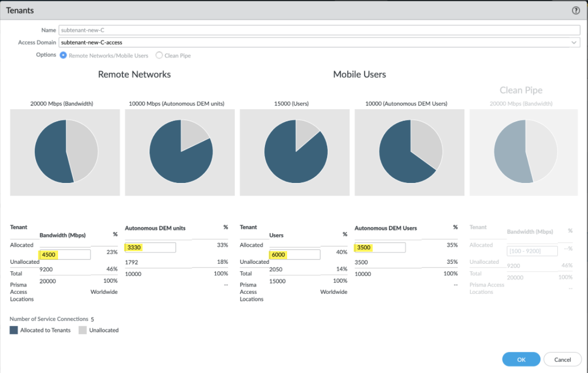The height and width of the screenshot is (373, 588).
Task: Click Autonomous DEM units field showing 3330
Action: [x=150, y=247]
